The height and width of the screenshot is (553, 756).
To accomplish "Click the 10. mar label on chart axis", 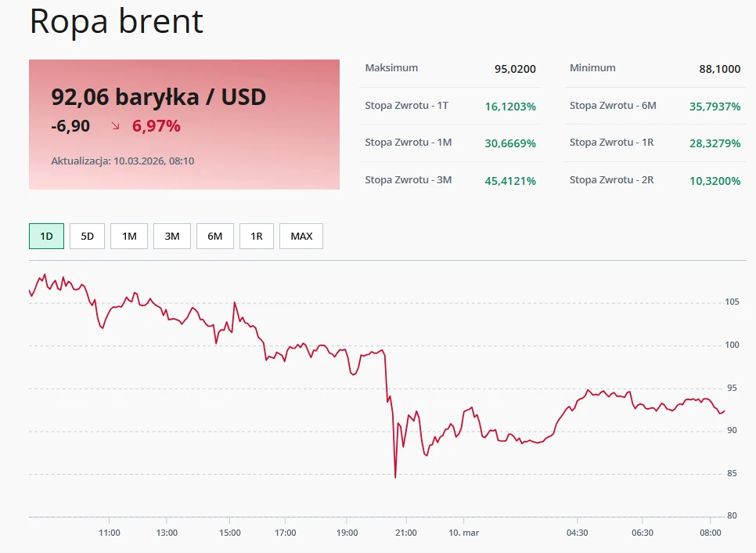I will click(x=465, y=532).
